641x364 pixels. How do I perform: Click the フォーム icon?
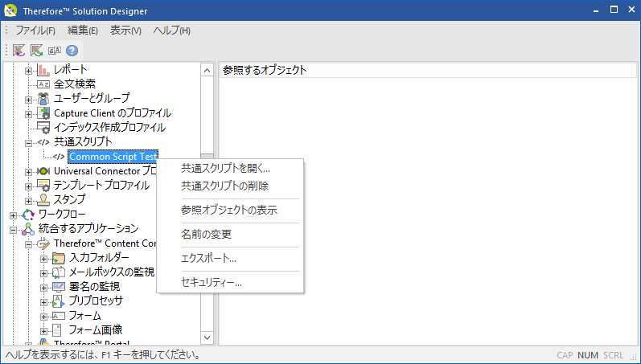59,317
